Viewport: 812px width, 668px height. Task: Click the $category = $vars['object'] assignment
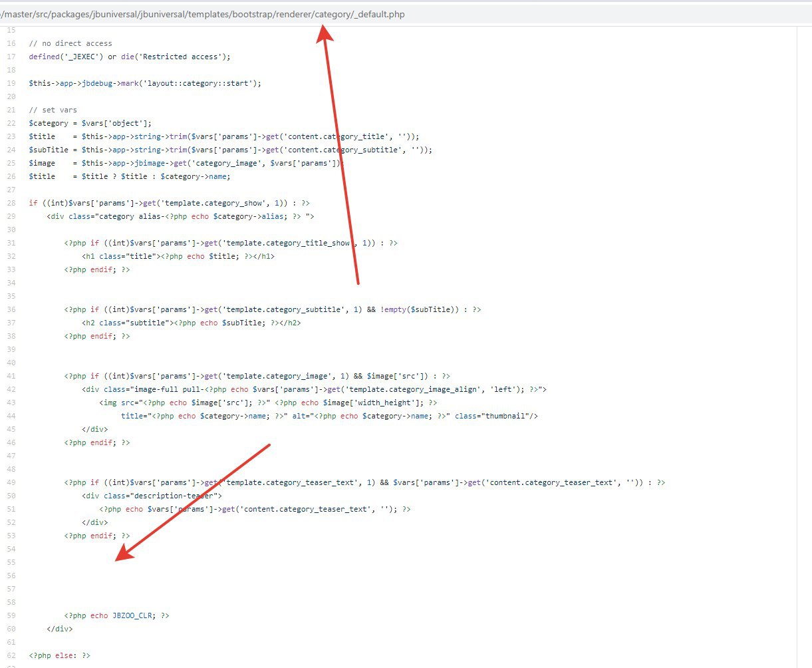(90, 123)
